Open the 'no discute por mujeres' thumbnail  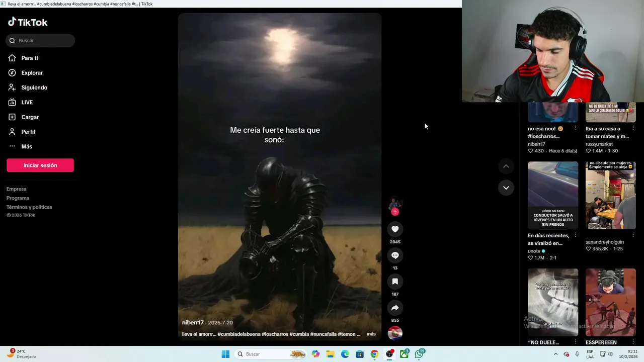pyautogui.click(x=611, y=195)
